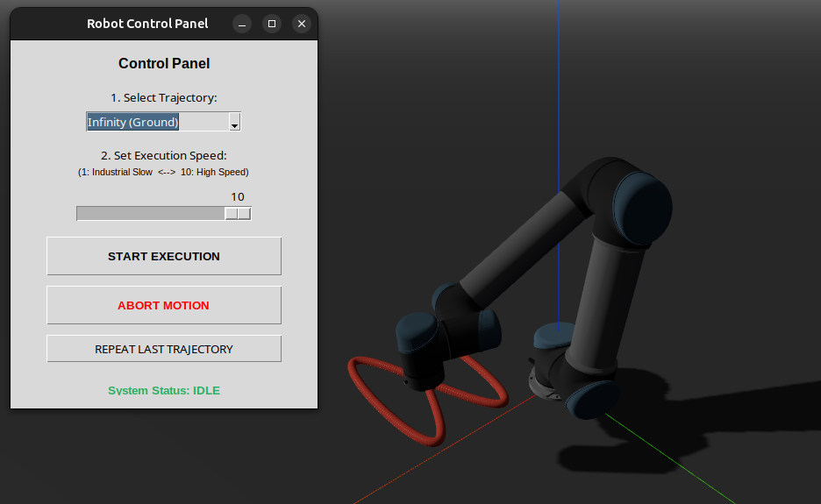The height and width of the screenshot is (504, 821).
Task: Click the '1. Select Trajectory:' label
Action: [164, 98]
